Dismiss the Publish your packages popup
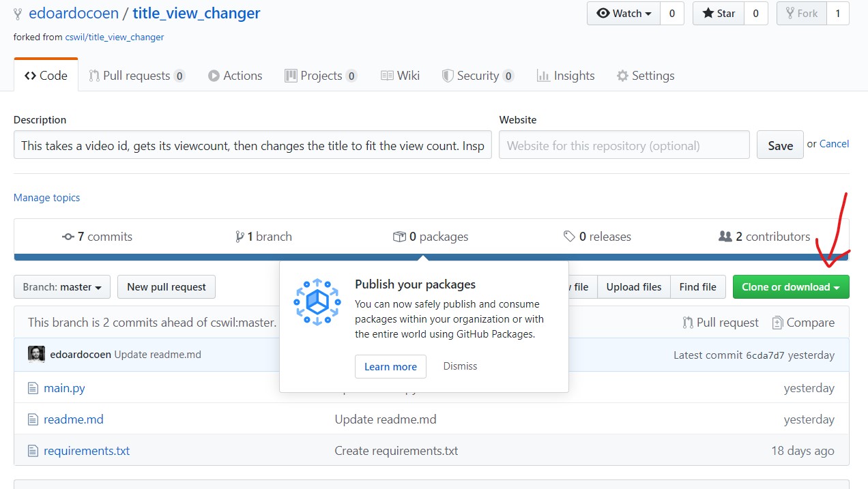This screenshot has width=868, height=489. pyautogui.click(x=460, y=366)
